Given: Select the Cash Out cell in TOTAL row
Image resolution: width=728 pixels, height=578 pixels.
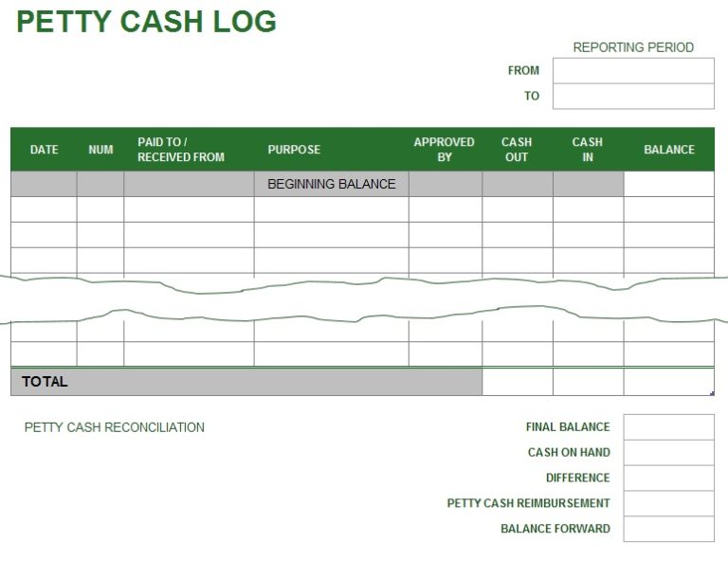Looking at the screenshot, I should click(x=517, y=382).
